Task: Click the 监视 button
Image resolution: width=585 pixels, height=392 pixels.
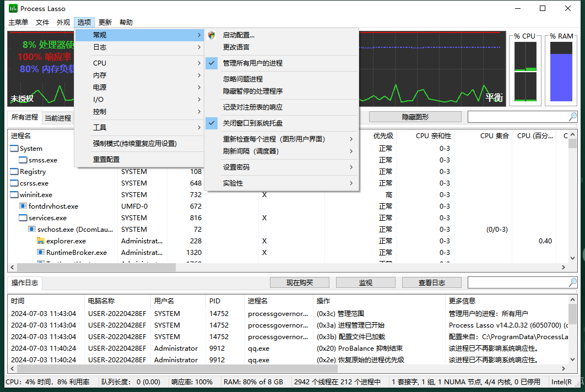Action: point(366,283)
